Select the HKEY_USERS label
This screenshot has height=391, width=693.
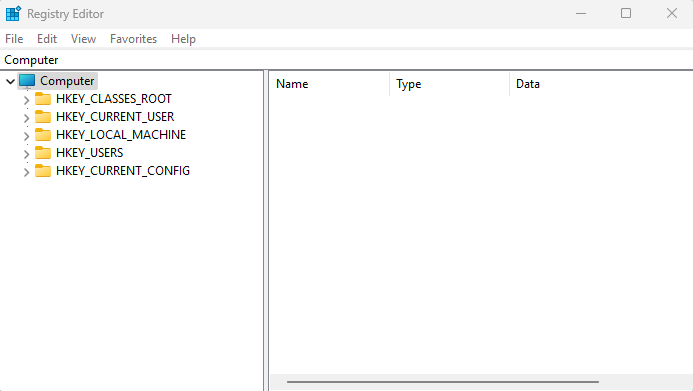coord(90,152)
